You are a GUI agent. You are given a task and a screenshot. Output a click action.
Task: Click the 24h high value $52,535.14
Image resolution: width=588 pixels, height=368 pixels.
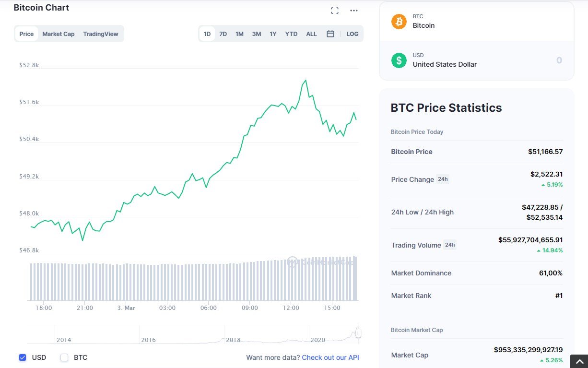[x=544, y=217]
